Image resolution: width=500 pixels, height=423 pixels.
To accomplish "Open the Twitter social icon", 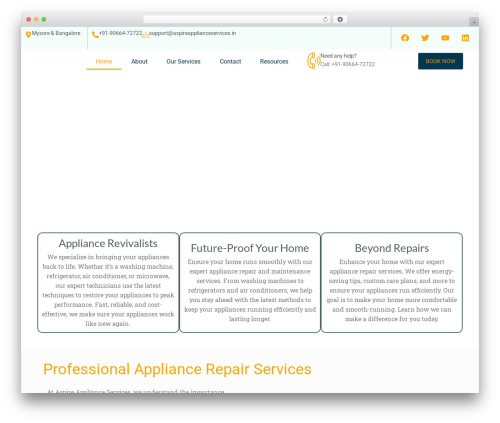I will click(x=425, y=38).
